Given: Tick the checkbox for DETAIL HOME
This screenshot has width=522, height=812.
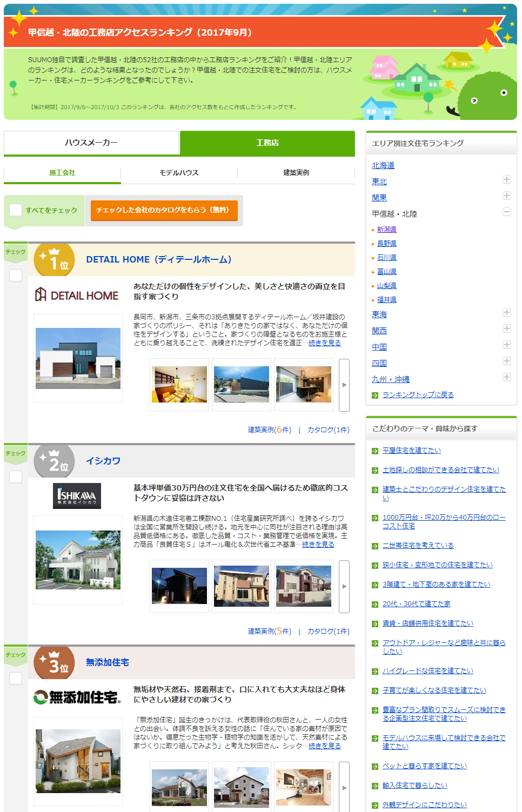Looking at the screenshot, I should [x=16, y=276].
